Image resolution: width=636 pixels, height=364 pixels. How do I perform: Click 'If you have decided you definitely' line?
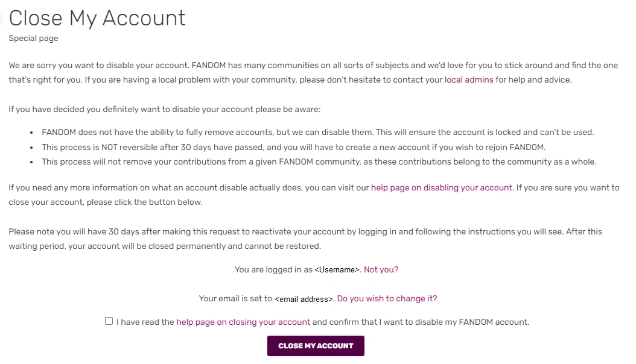[164, 110]
